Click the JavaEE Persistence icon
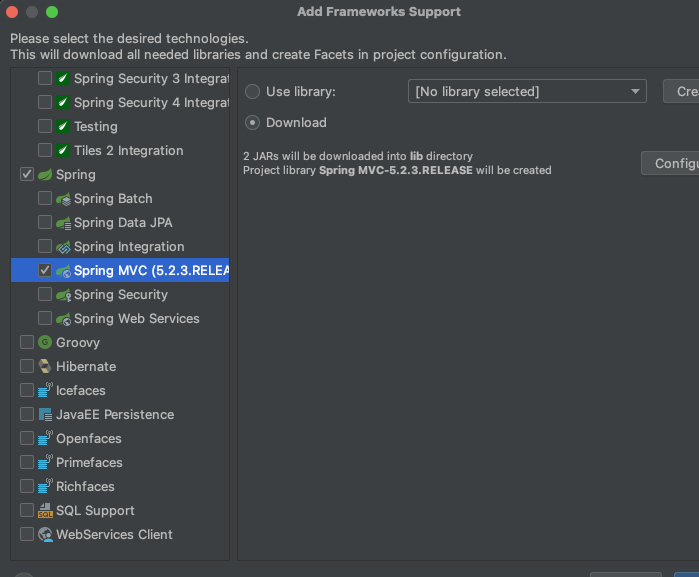Image resolution: width=699 pixels, height=577 pixels. coord(45,415)
